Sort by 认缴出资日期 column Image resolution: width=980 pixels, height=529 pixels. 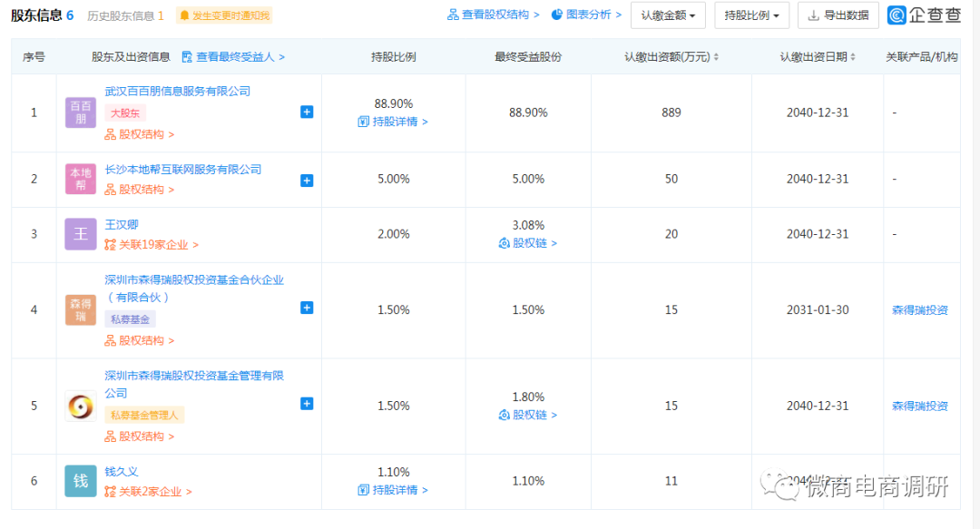[x=818, y=57]
